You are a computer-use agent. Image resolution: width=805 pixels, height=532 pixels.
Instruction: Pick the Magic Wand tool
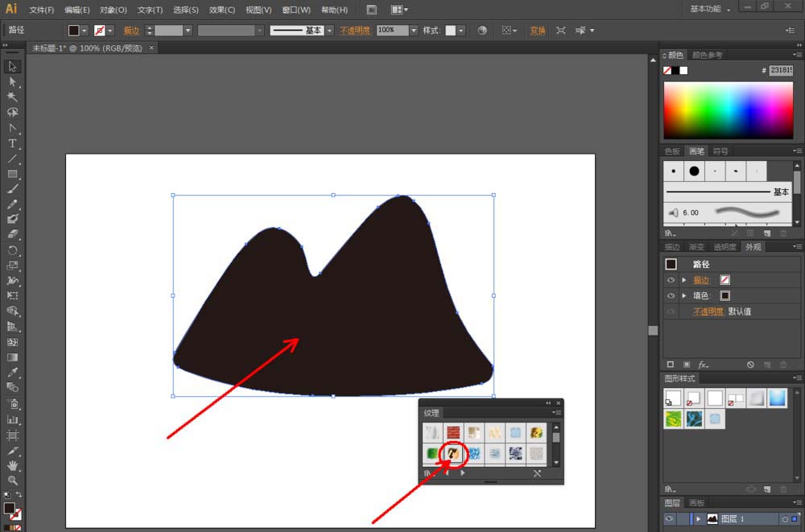coord(12,97)
